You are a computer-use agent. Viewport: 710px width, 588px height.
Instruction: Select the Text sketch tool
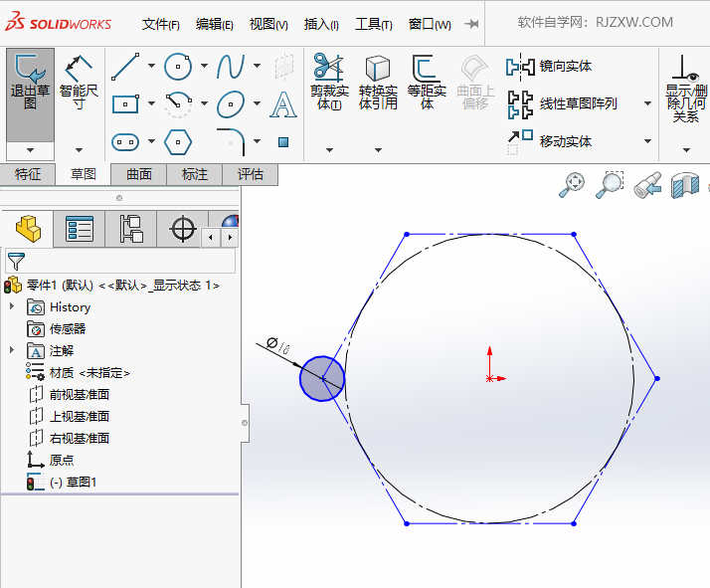coord(283,104)
